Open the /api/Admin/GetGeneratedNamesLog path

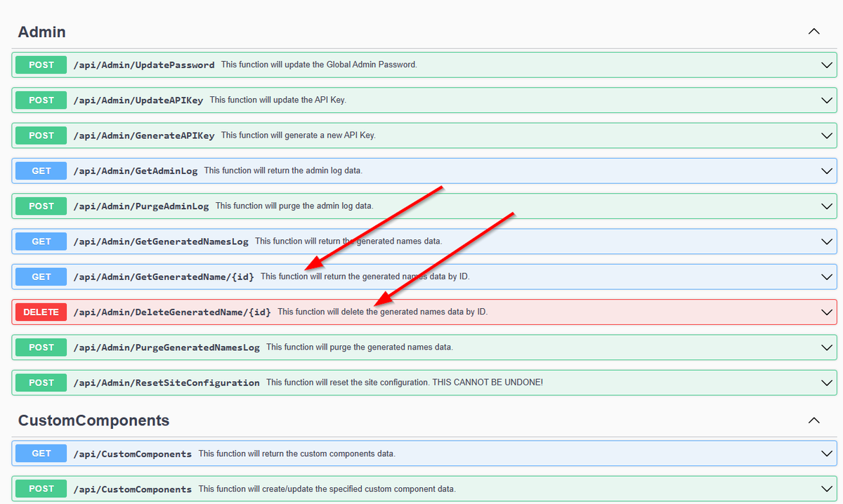(x=161, y=241)
